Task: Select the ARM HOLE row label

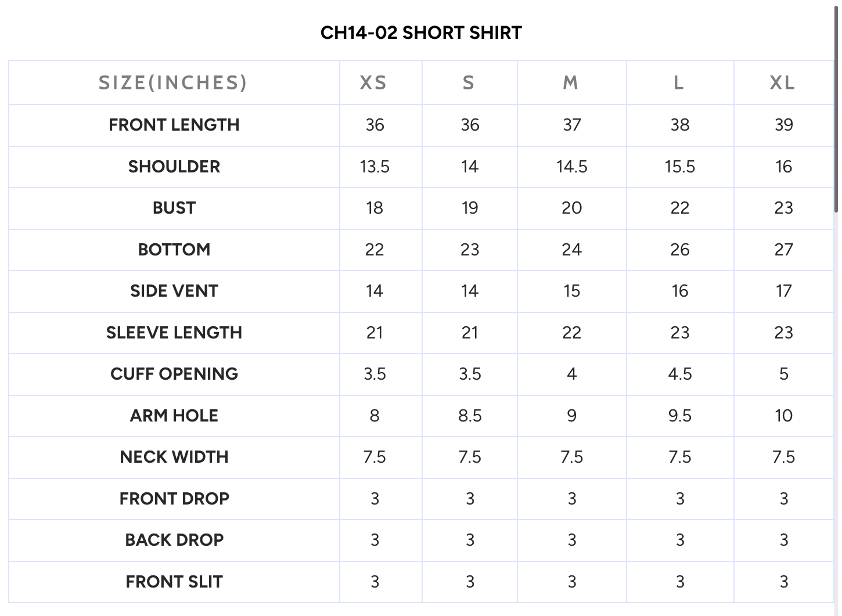Action: click(x=174, y=416)
